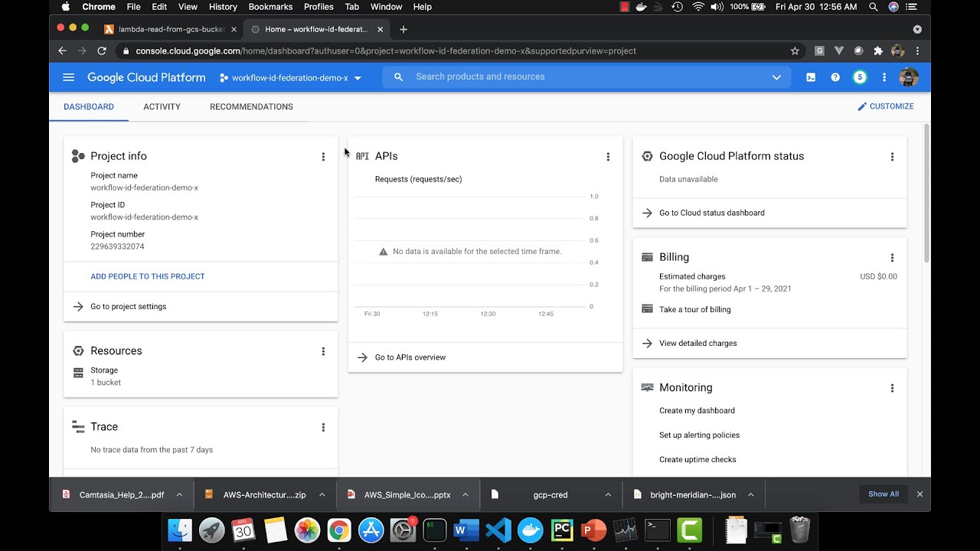Click Add People to This Project

click(148, 276)
